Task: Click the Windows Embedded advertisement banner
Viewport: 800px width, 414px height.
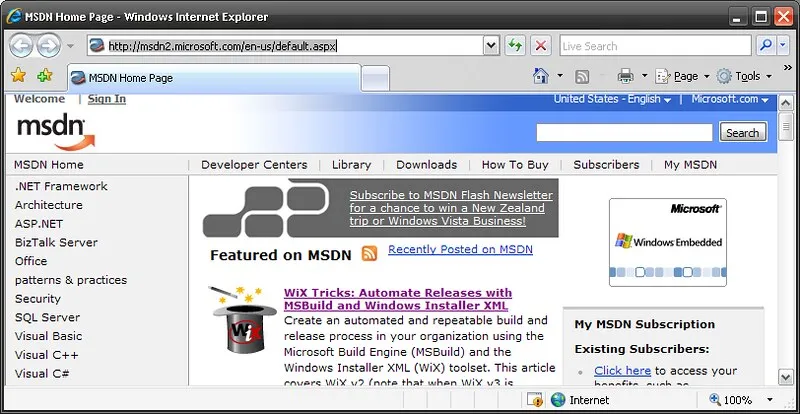Action: click(668, 242)
